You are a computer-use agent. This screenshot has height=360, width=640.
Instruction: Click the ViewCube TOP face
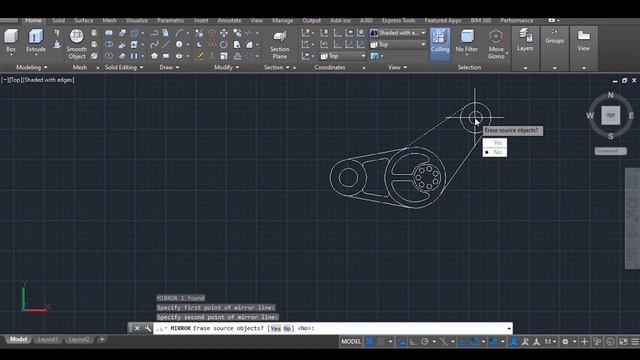click(x=611, y=116)
